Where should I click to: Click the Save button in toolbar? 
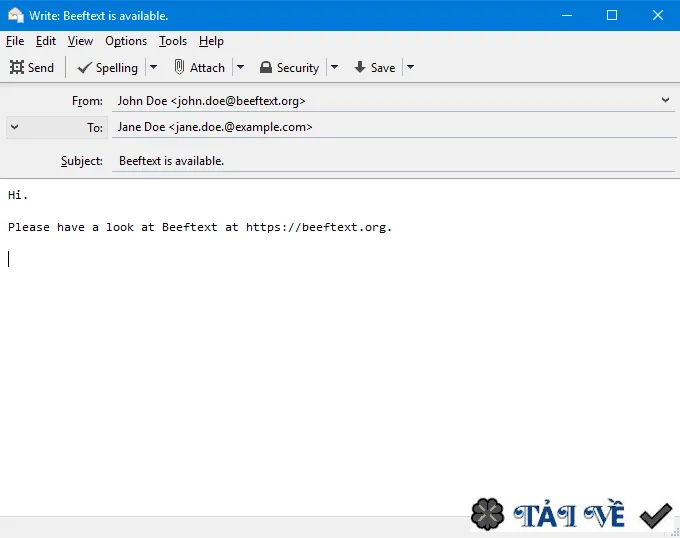(375, 68)
